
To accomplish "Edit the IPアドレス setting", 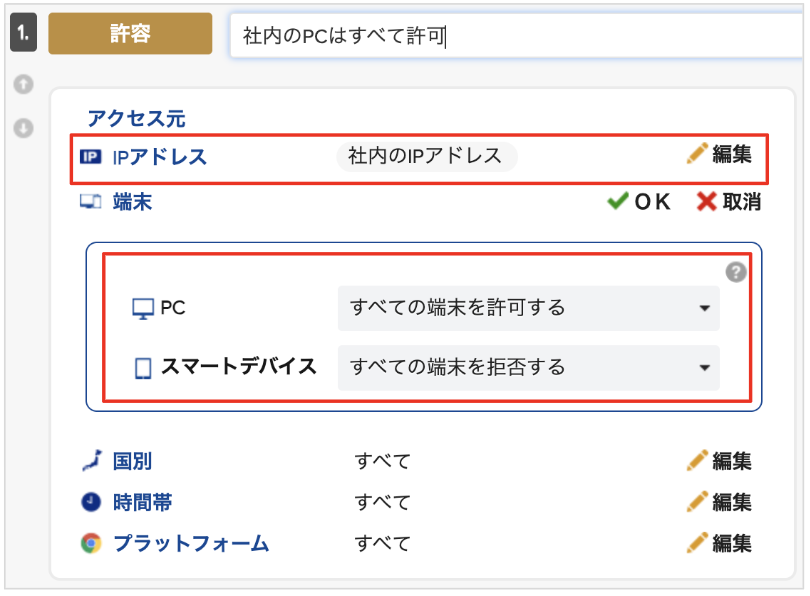I will pos(719,154).
